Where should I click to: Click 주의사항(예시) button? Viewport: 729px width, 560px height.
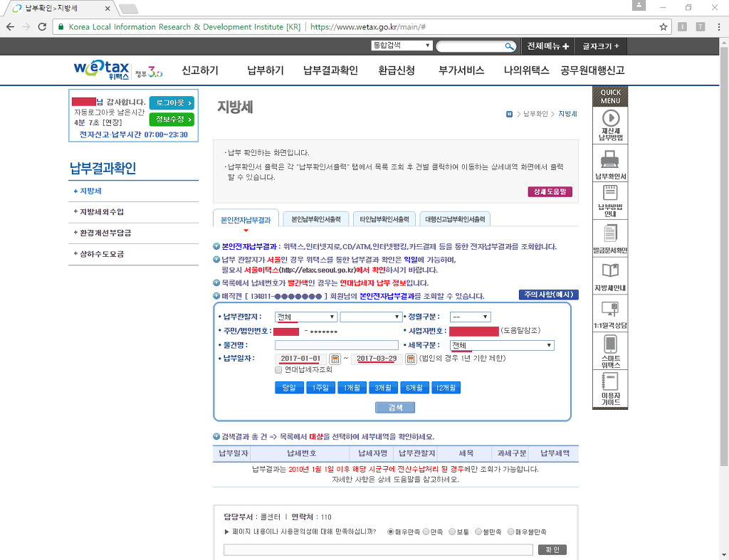coord(549,295)
